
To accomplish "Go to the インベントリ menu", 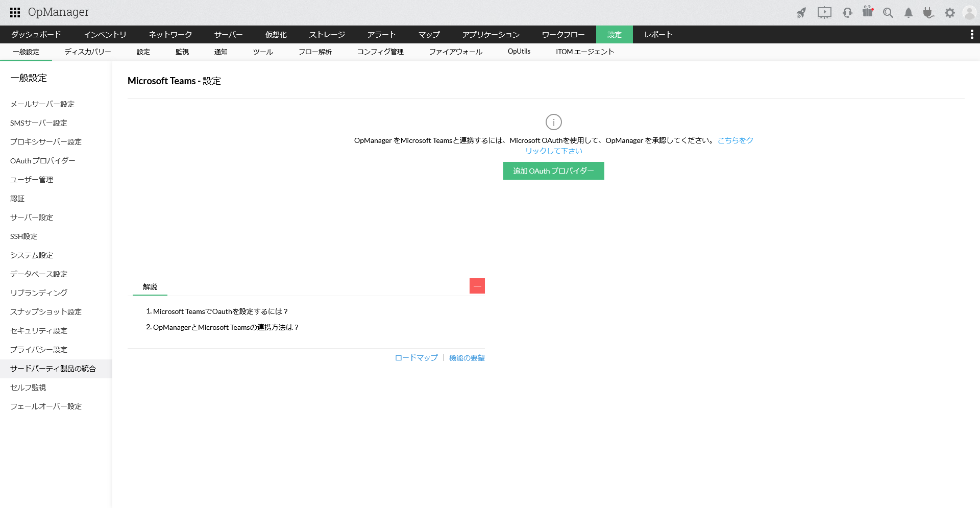I will (105, 34).
